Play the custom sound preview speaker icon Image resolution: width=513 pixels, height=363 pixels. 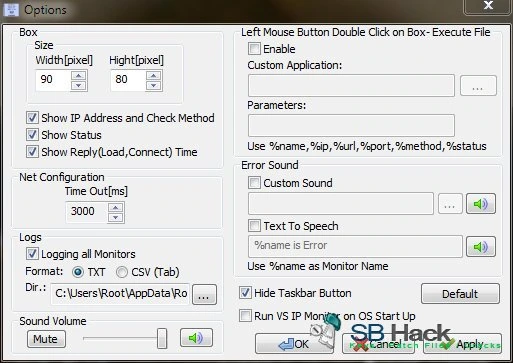click(x=481, y=203)
